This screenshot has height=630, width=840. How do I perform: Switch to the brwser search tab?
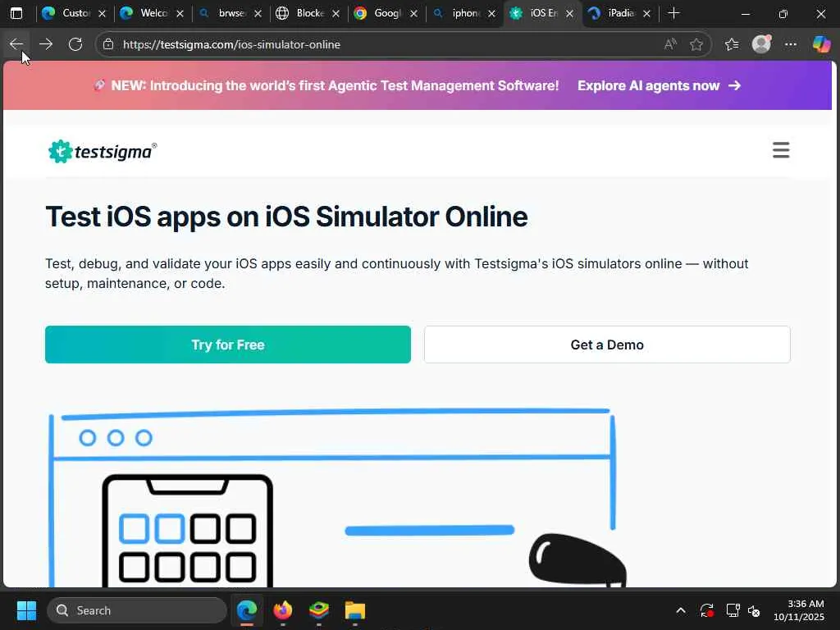click(223, 13)
